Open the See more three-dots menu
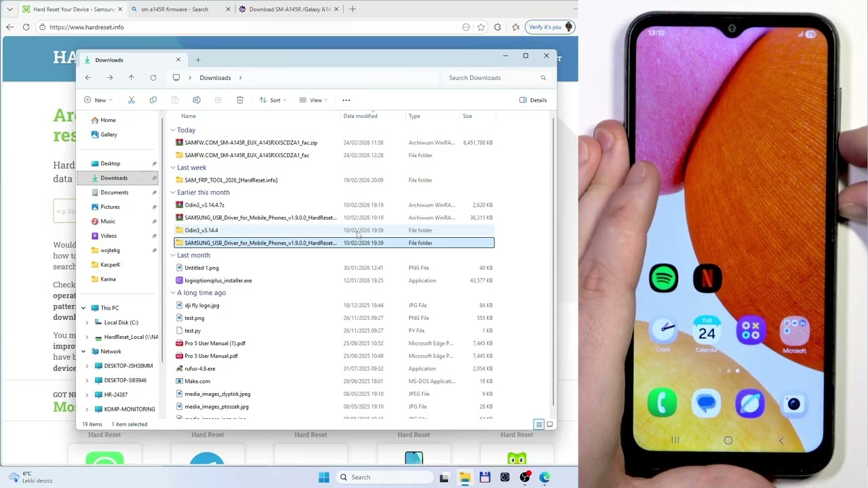This screenshot has width=868, height=488. [x=346, y=100]
